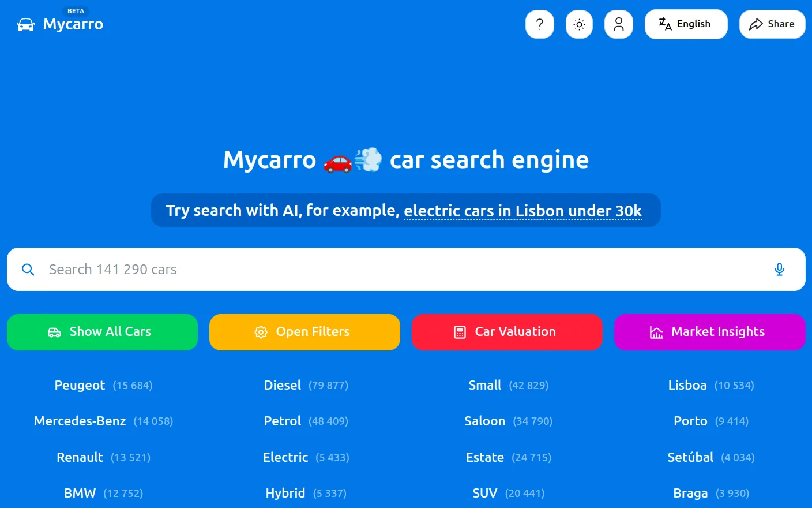This screenshot has width=812, height=508.
Task: Activate voice search microphone icon
Action: coord(779,270)
